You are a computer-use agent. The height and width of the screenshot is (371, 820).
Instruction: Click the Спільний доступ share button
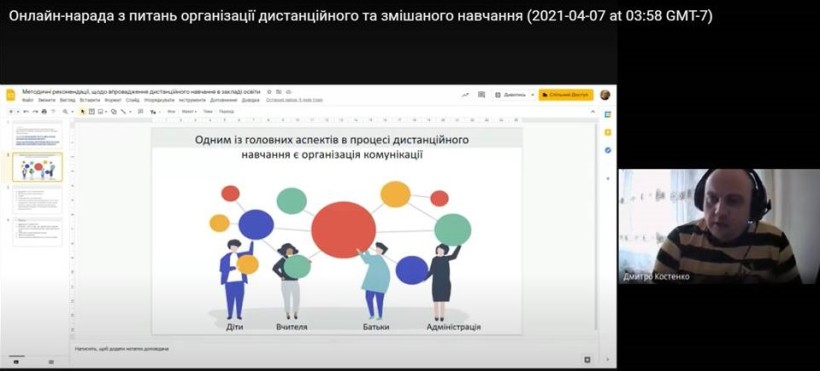(566, 95)
